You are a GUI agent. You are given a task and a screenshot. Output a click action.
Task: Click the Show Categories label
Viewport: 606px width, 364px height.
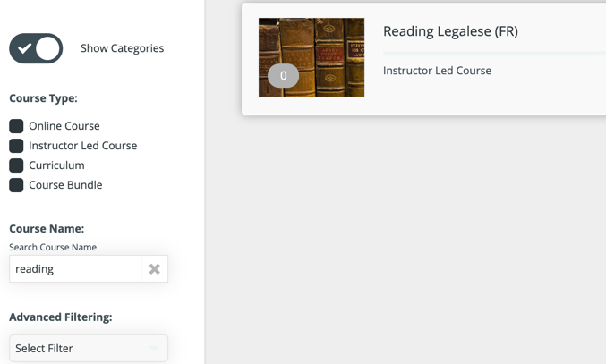(122, 48)
